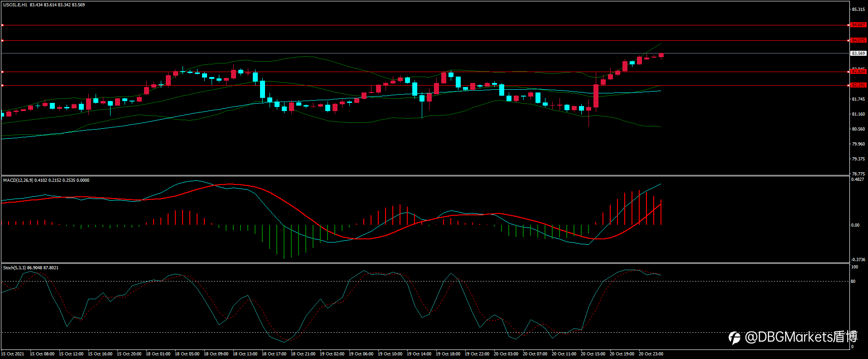Click the 79.960 price axis label
Image resolution: width=868 pixels, height=359 pixels.
click(x=858, y=144)
